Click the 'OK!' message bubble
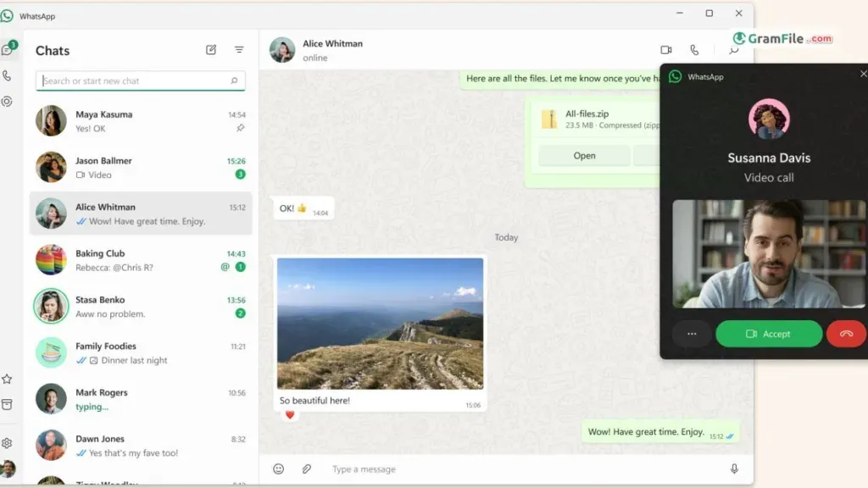The height and width of the screenshot is (488, 868). coord(303,208)
